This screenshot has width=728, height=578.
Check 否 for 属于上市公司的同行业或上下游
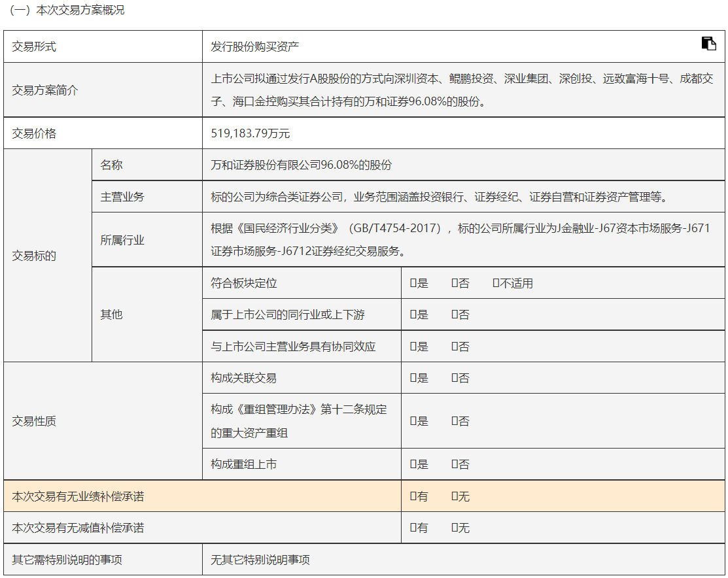[x=455, y=314]
